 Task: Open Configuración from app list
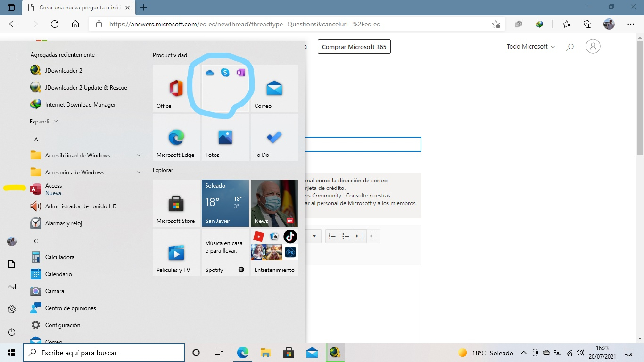click(85, 325)
